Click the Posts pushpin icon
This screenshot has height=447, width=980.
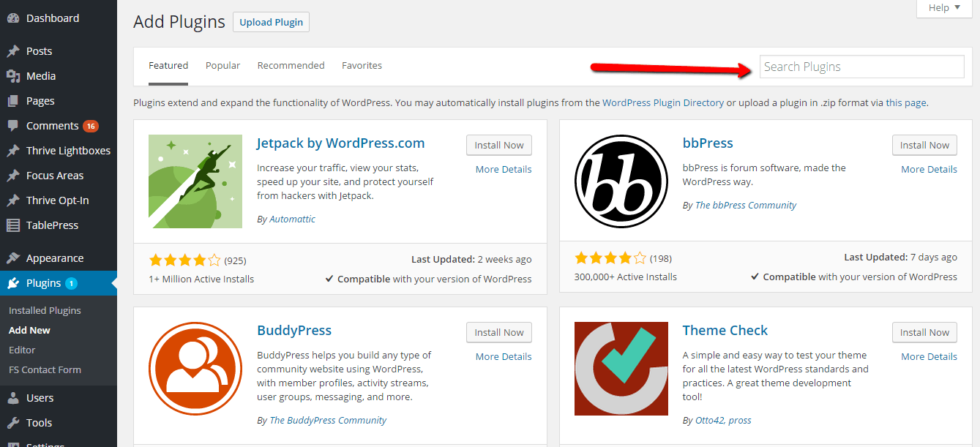12,51
